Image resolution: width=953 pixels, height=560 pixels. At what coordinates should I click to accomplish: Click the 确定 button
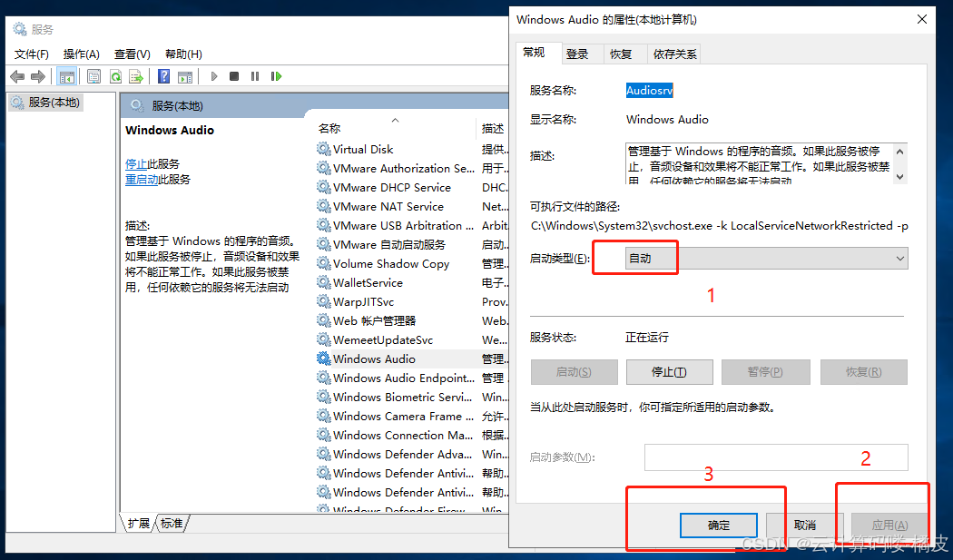pos(719,526)
